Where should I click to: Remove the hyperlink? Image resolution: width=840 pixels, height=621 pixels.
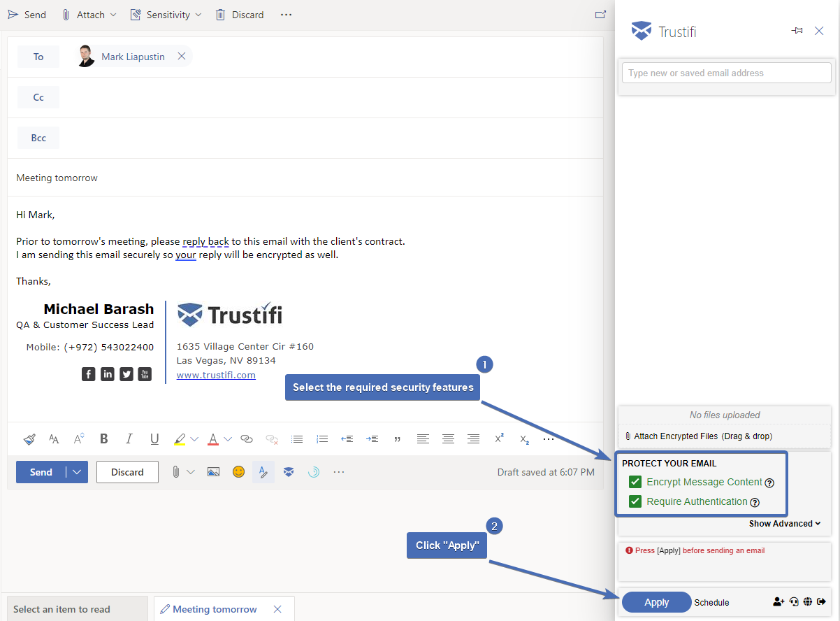click(272, 439)
